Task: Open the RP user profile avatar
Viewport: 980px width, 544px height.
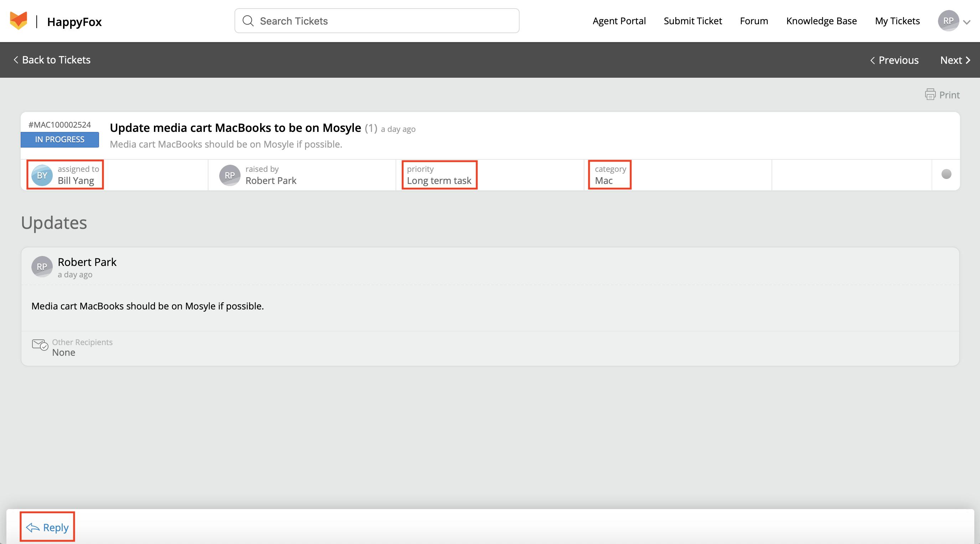Action: 948,21
